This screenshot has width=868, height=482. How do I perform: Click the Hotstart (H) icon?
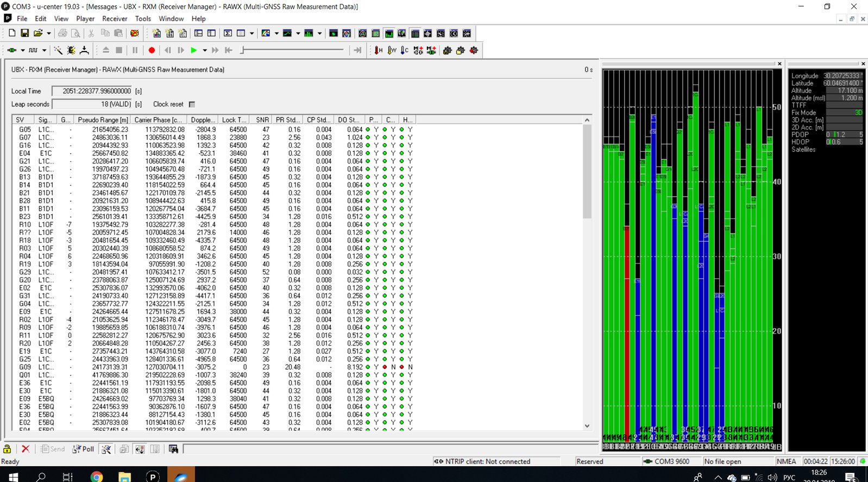379,50
